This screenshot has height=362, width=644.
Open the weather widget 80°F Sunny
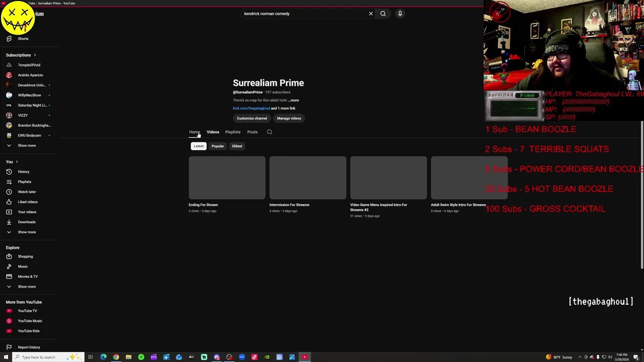click(560, 357)
